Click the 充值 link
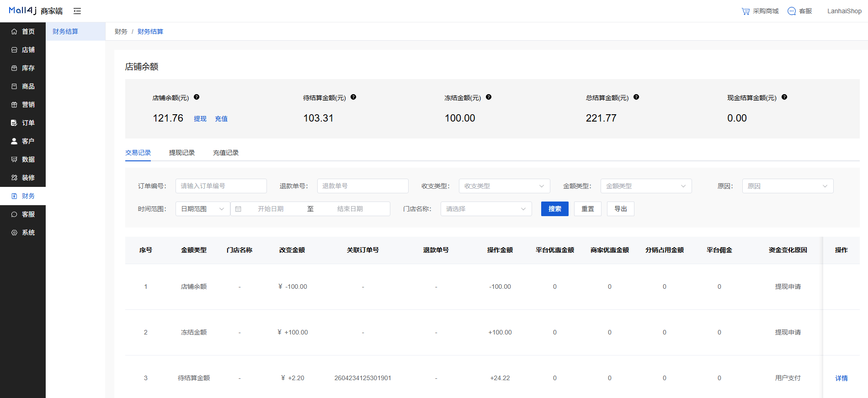This screenshot has width=868, height=398. click(221, 119)
